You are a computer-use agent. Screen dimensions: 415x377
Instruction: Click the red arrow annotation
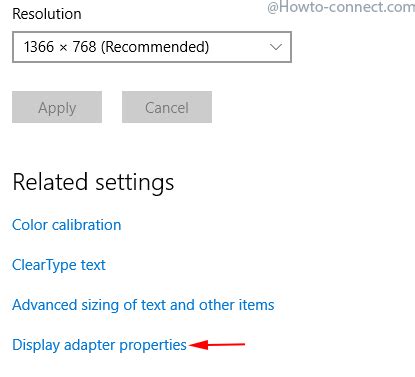217,344
